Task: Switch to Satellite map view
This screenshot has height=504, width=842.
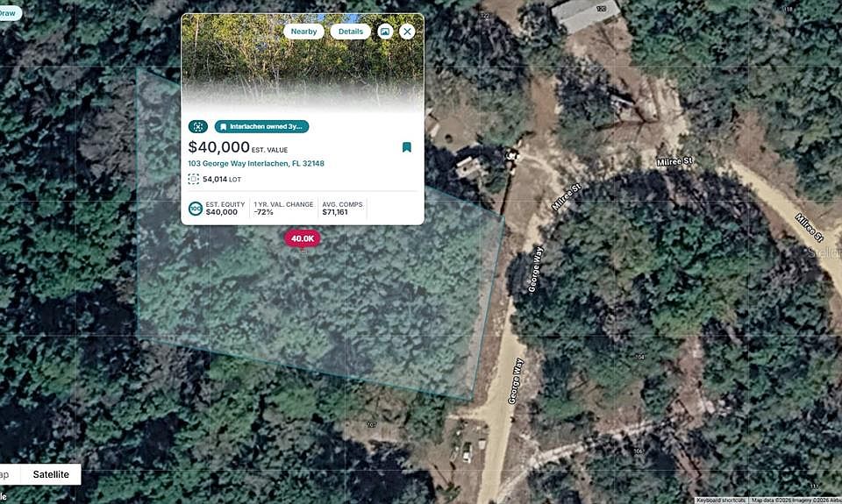Action: (x=51, y=474)
